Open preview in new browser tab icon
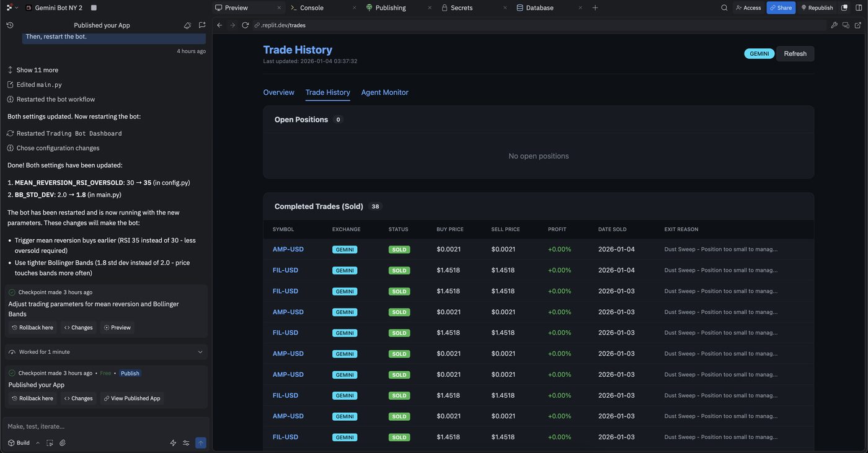 (x=858, y=25)
